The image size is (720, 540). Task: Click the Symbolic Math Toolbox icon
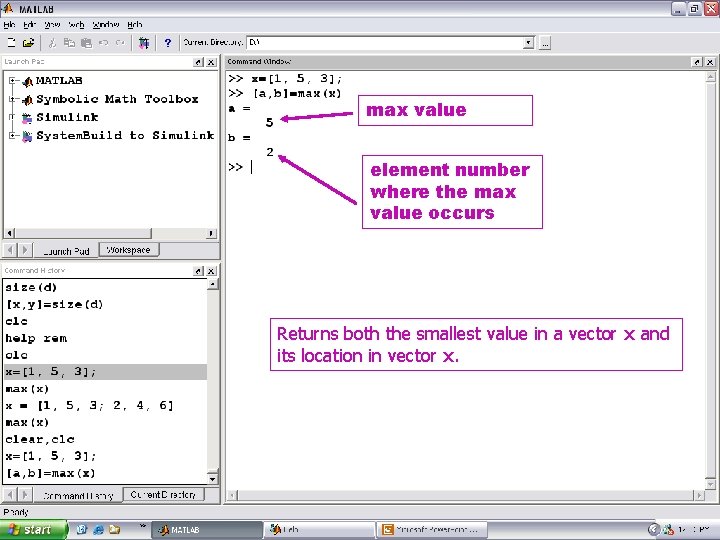28,99
